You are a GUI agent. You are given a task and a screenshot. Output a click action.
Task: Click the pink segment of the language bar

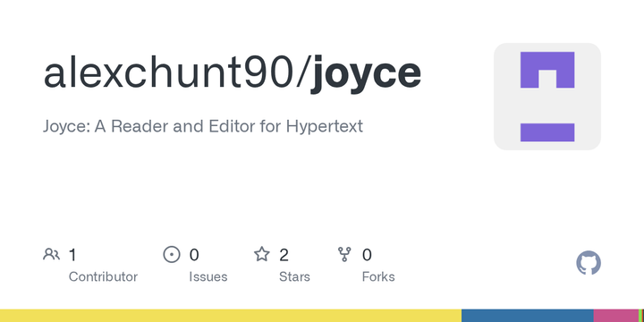tap(616, 316)
